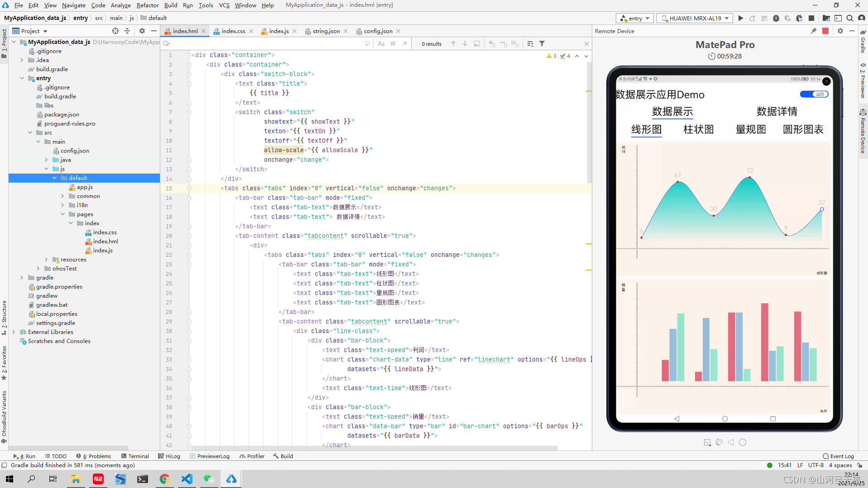Select the 柱状图 tab on device screen
The image size is (868, 488).
click(698, 130)
